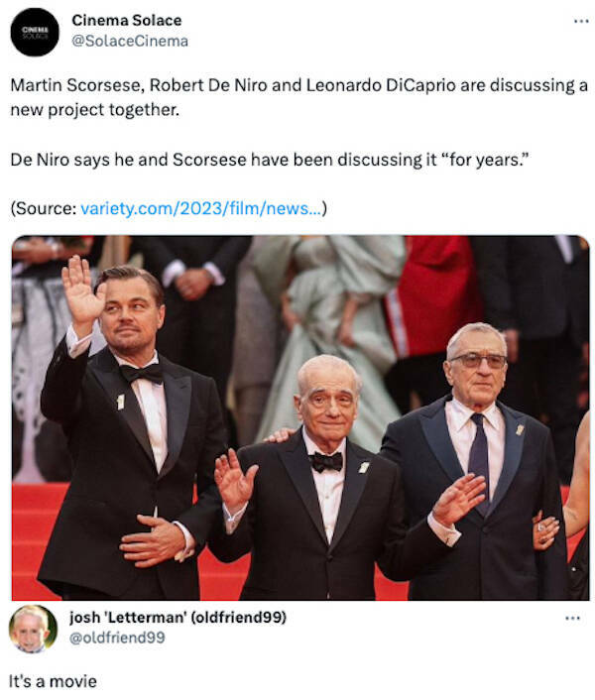595x700 pixels.
Task: Open josh 'Letterman' profile picture
Action: [x=33, y=629]
